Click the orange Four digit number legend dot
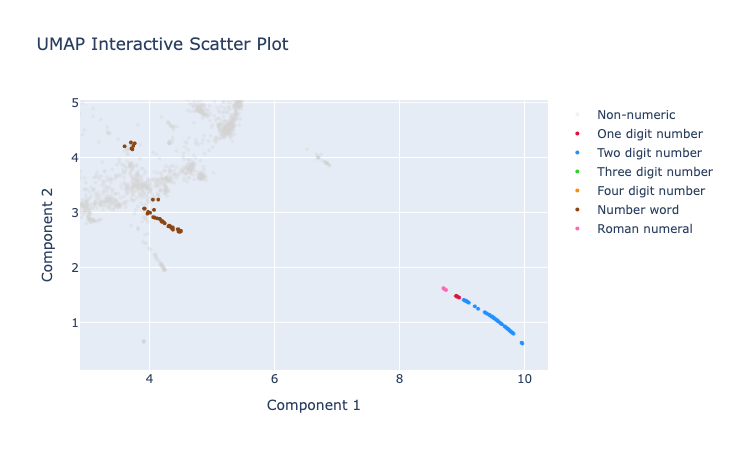This screenshot has height=450, width=729. coord(577,191)
